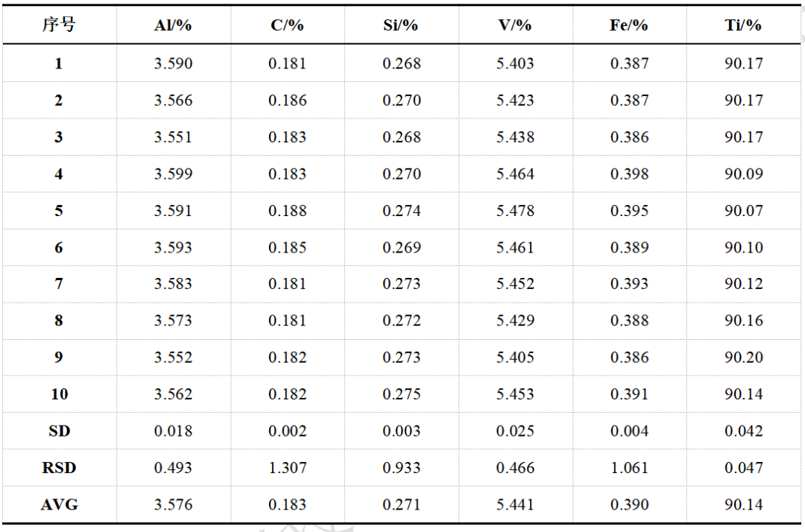The width and height of the screenshot is (805, 532).
Task: Select the Ti/% column header
Action: pyautogui.click(x=743, y=25)
